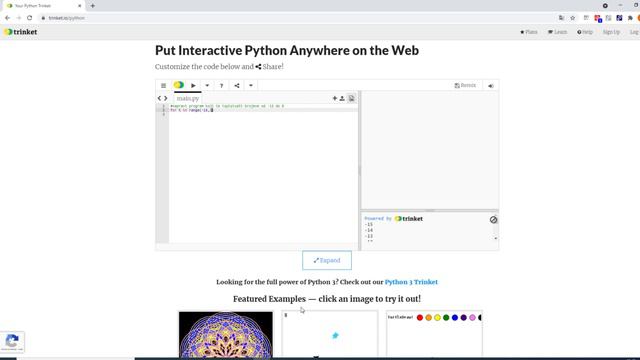Click the browser back arrow

pyautogui.click(x=7, y=18)
